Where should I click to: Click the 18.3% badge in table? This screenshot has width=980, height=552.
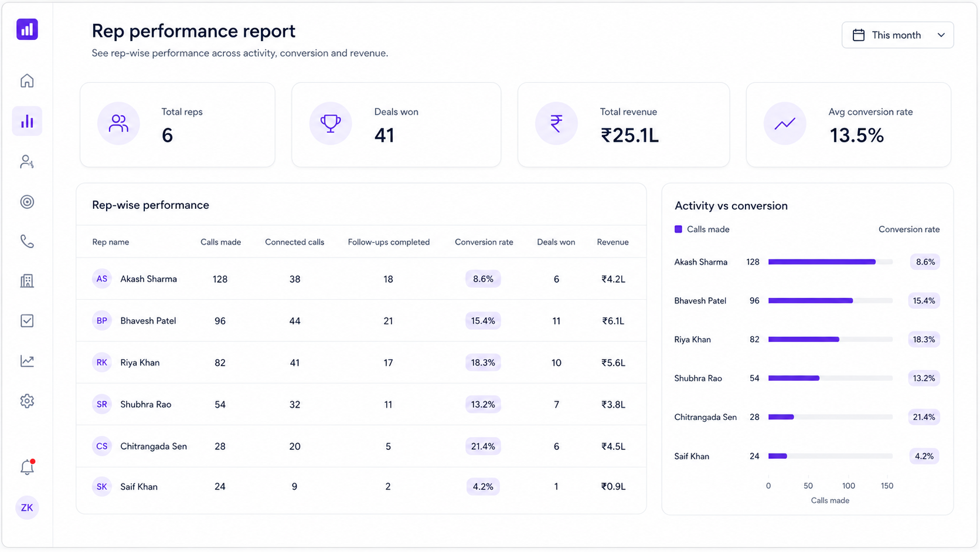483,363
